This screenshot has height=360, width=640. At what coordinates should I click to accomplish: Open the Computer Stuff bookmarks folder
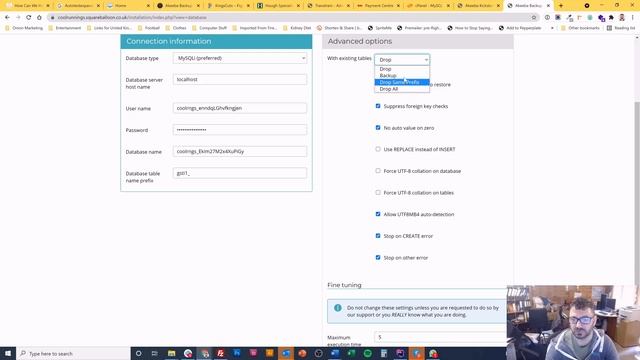[209, 28]
